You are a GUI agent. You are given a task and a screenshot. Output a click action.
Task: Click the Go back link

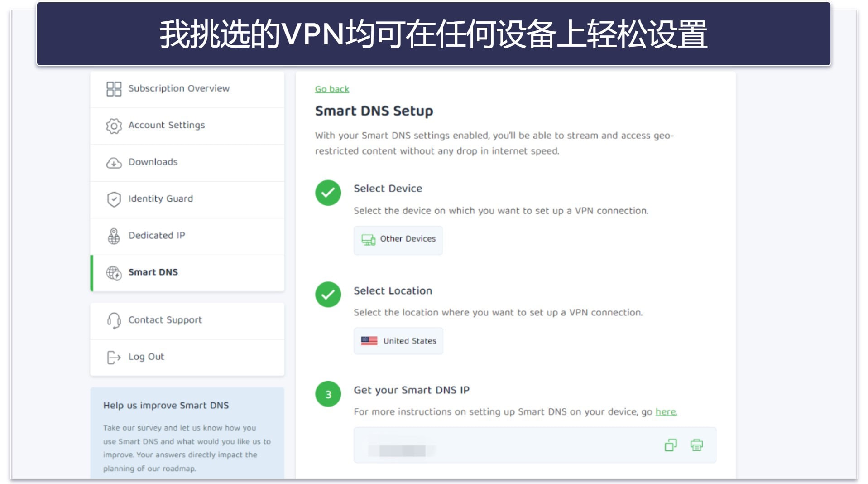[x=332, y=89]
